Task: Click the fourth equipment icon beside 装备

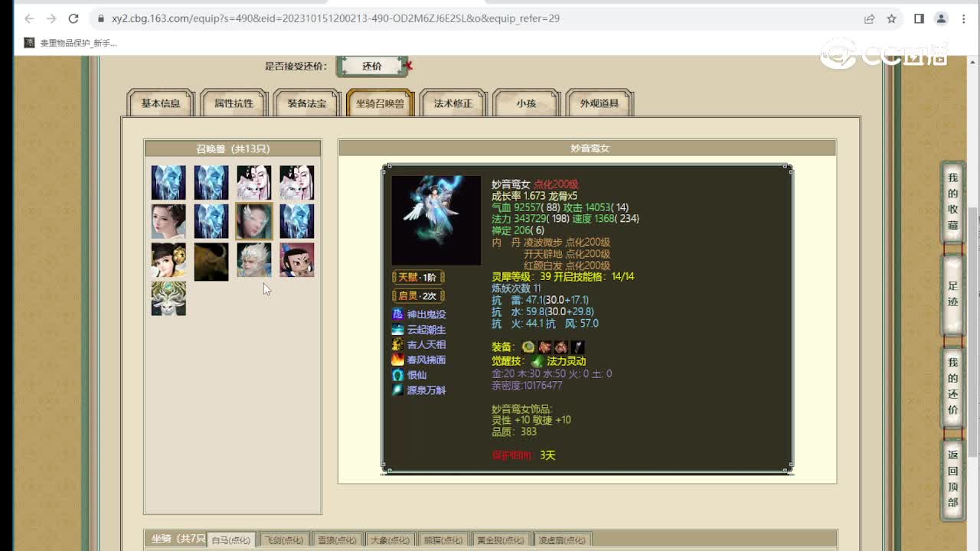Action: (578, 347)
